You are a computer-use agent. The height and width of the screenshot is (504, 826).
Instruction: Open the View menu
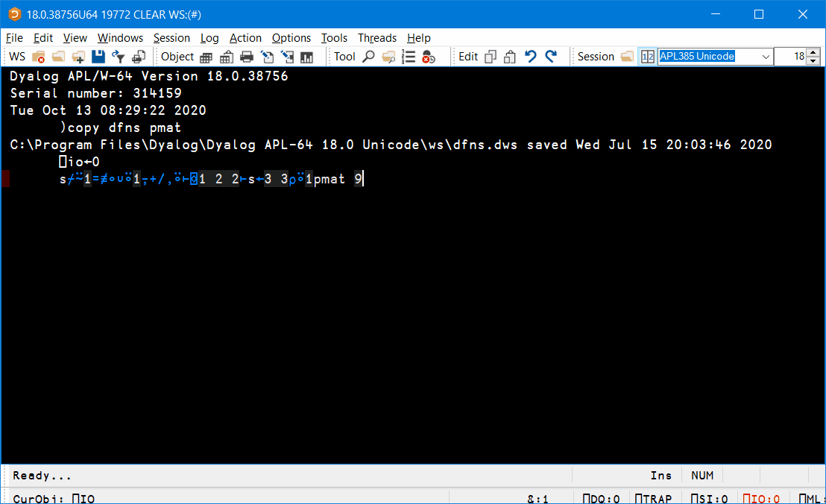click(x=75, y=38)
